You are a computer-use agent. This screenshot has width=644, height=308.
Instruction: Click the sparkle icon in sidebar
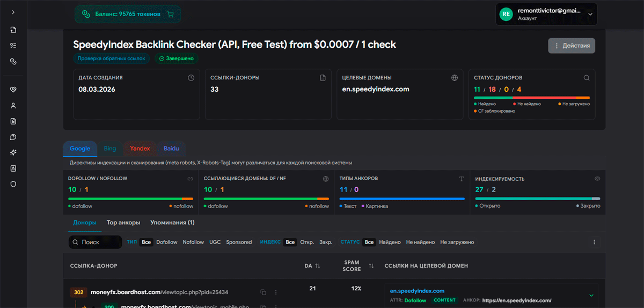click(13, 152)
